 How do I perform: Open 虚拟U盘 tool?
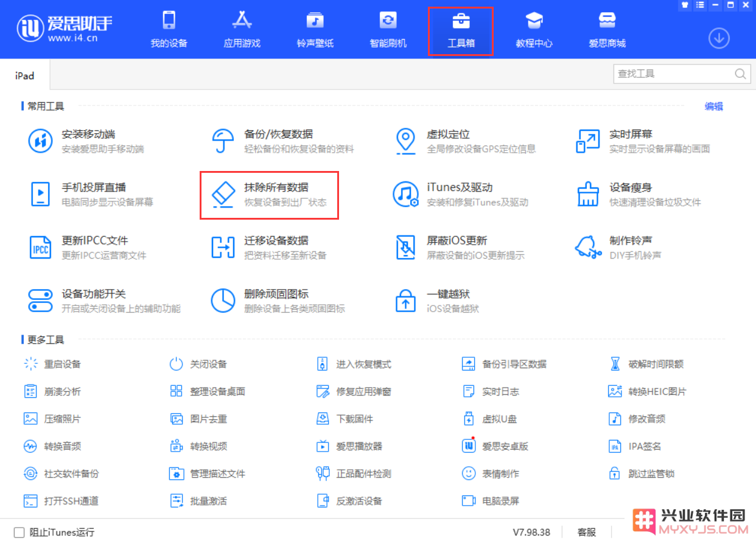click(489, 419)
